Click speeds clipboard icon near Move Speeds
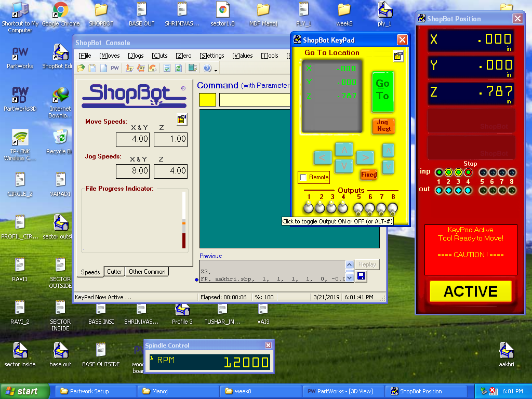532x399 pixels. click(182, 119)
